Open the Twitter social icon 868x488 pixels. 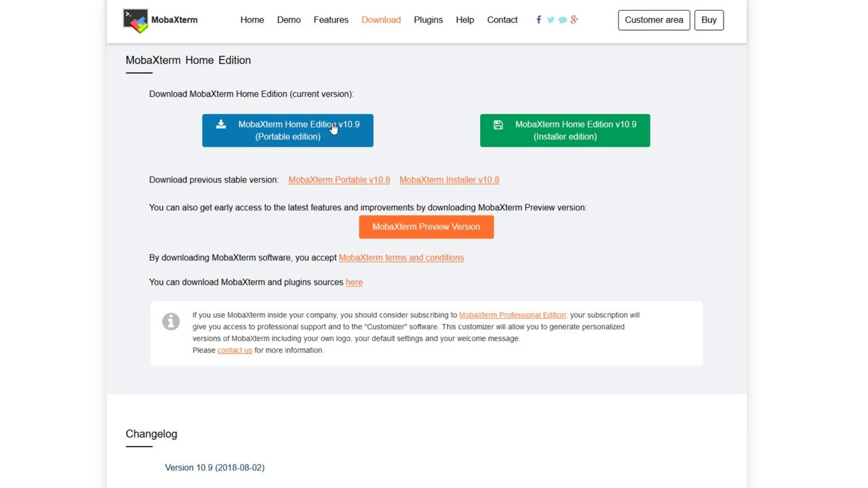point(551,20)
